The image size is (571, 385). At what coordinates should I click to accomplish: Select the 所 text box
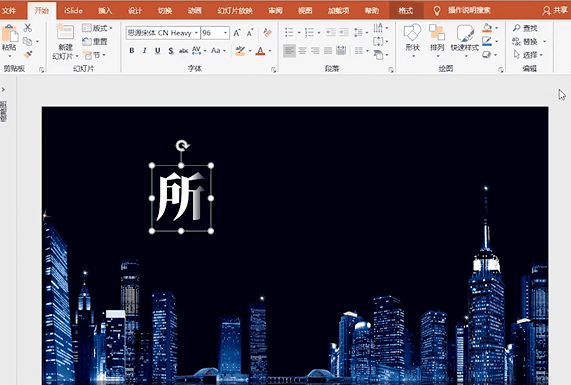[181, 198]
